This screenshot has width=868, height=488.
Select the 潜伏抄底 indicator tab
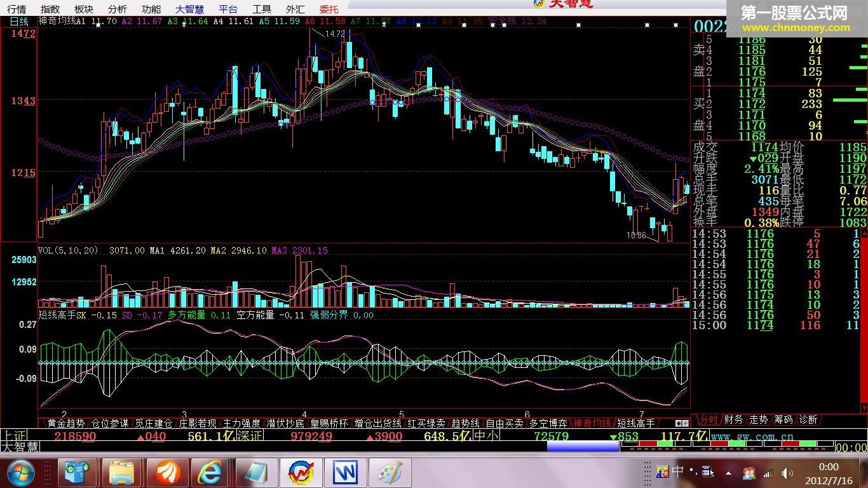tap(285, 423)
